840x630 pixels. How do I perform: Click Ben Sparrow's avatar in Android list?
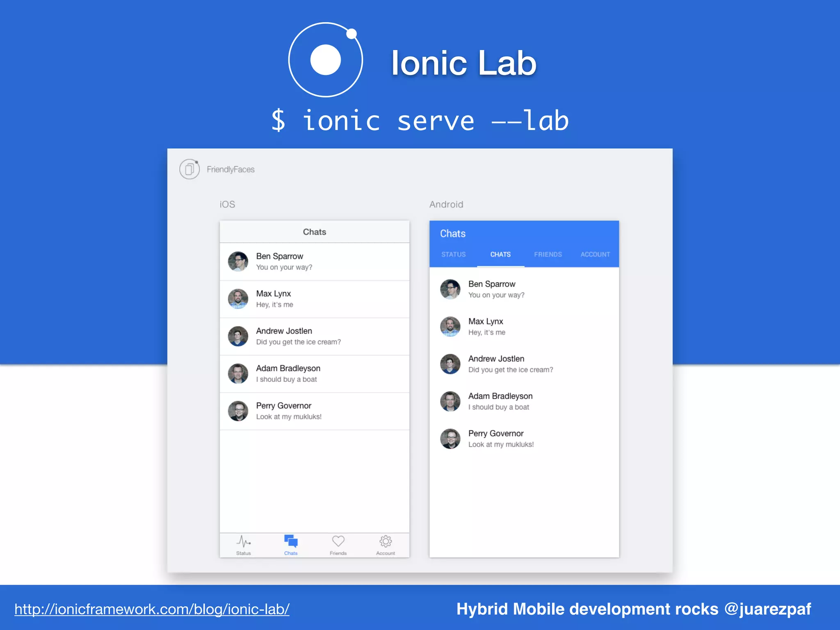pos(450,290)
